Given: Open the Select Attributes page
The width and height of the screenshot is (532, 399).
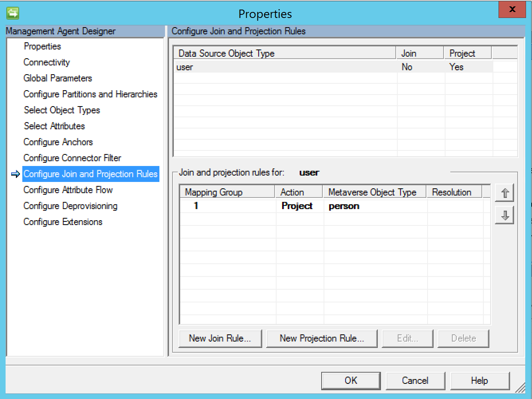Looking at the screenshot, I should point(54,126).
